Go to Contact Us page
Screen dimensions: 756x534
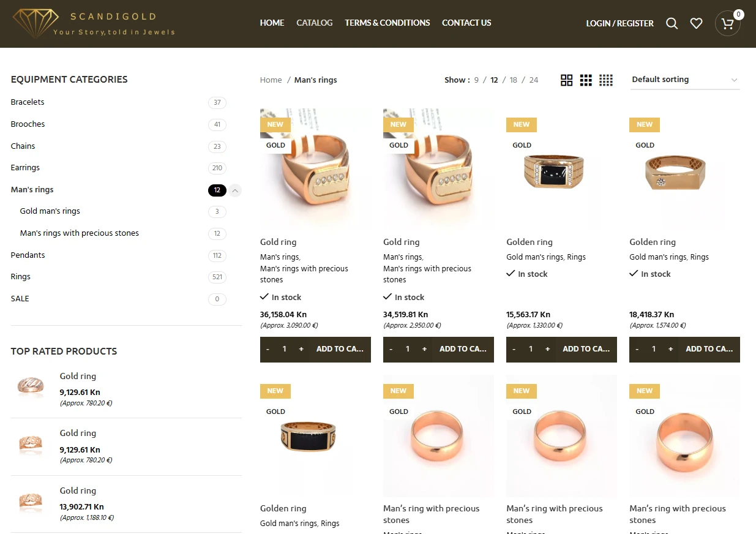(466, 23)
